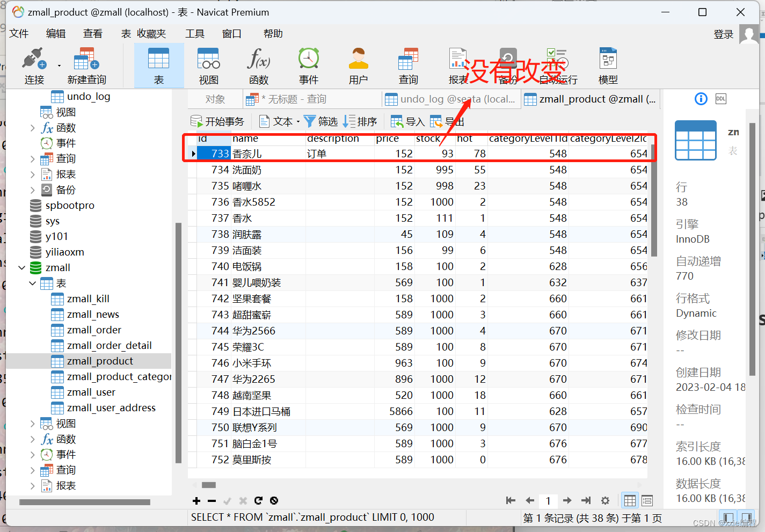
Task: Go to last page icon
Action: [x=586, y=501]
